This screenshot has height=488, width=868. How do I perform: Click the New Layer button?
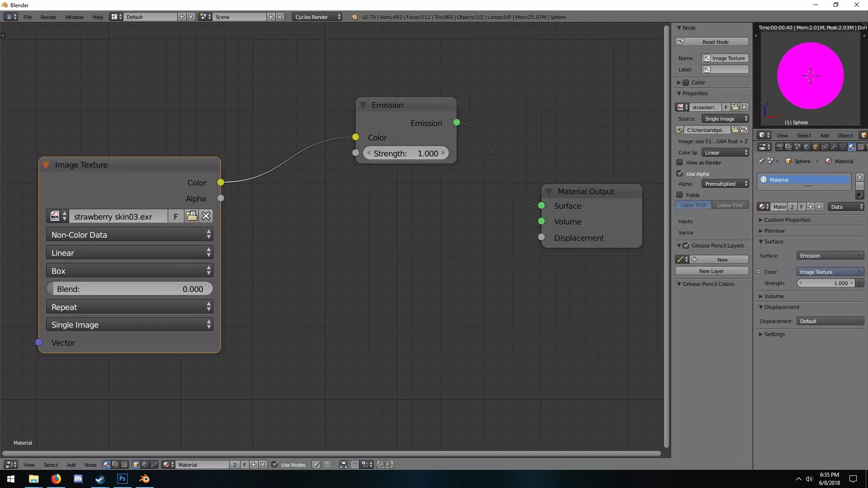[x=712, y=271]
